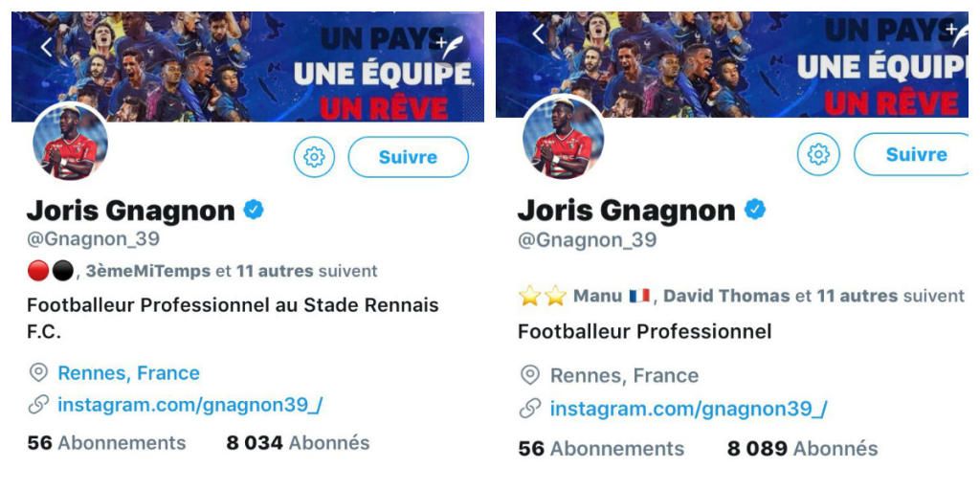The image size is (980, 490).
Task: Click the right profile avatar photo
Action: pos(563,137)
